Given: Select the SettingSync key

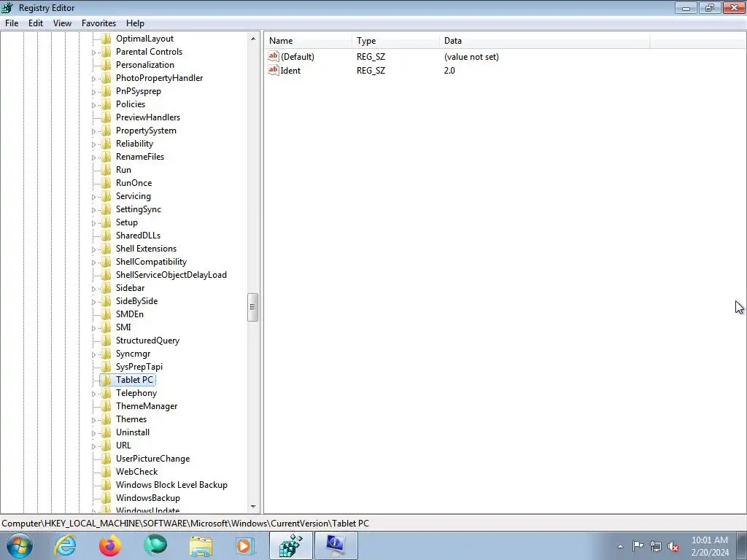Looking at the screenshot, I should tap(138, 209).
